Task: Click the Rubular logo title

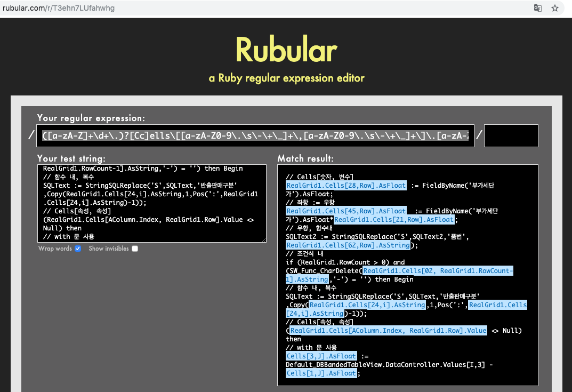Action: (x=286, y=50)
